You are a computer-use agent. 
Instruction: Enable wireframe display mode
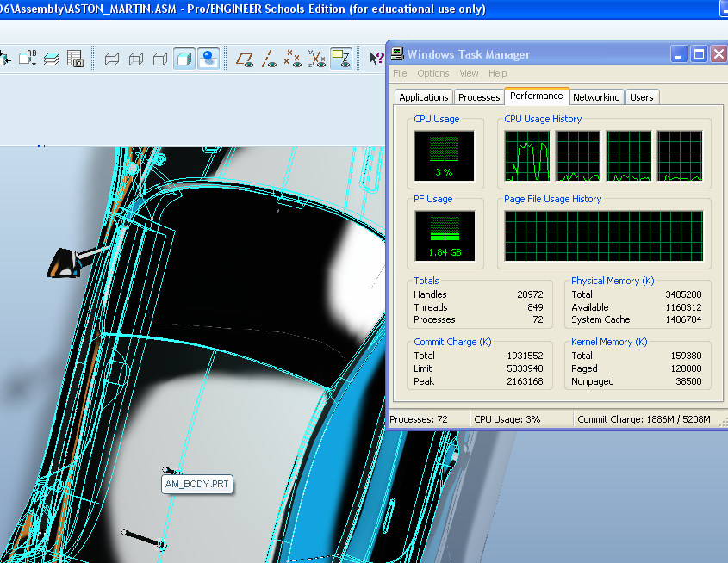(x=111, y=59)
